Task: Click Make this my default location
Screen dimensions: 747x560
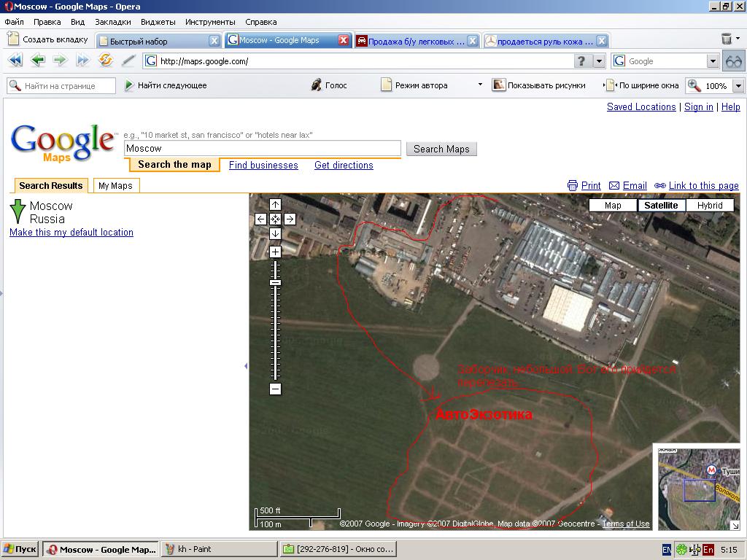Action: [x=71, y=233]
